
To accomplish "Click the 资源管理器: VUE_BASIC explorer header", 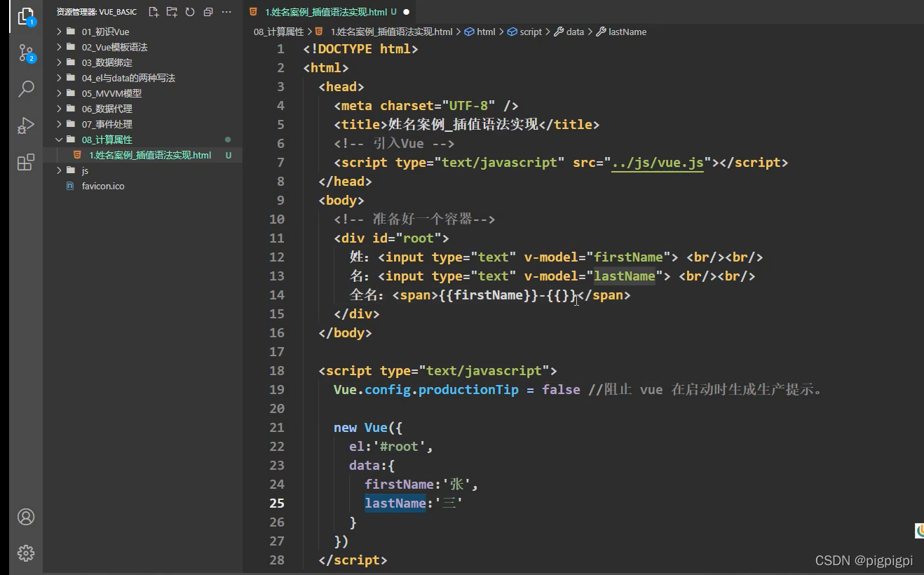I will [97, 12].
